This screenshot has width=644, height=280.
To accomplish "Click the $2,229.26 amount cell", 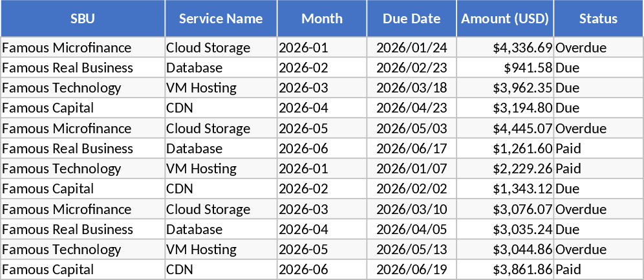I will [x=505, y=169].
